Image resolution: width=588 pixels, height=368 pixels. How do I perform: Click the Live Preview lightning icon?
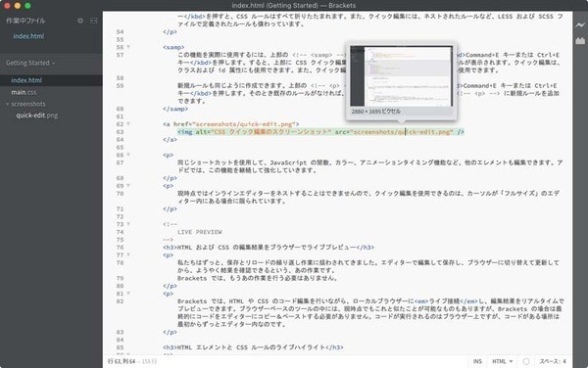click(x=580, y=25)
